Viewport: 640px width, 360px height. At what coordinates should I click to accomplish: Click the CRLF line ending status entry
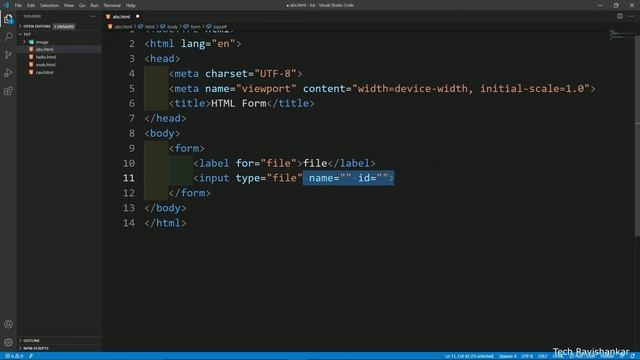pos(542,356)
